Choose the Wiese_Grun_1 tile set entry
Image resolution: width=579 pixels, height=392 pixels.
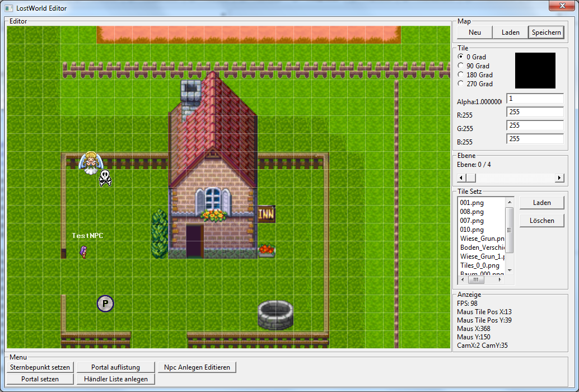tap(482, 256)
